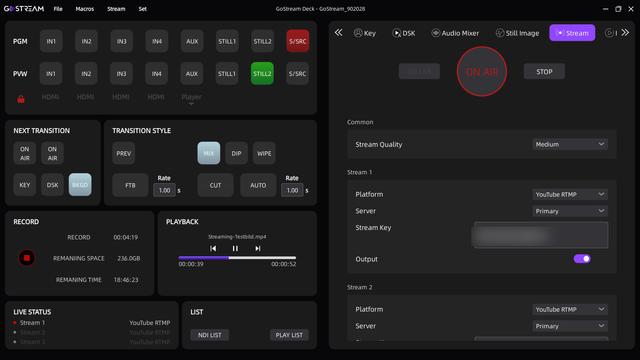Image resolution: width=640 pixels, height=360 pixels.
Task: Switch to the Audio Mixer tab
Action: [x=455, y=33]
